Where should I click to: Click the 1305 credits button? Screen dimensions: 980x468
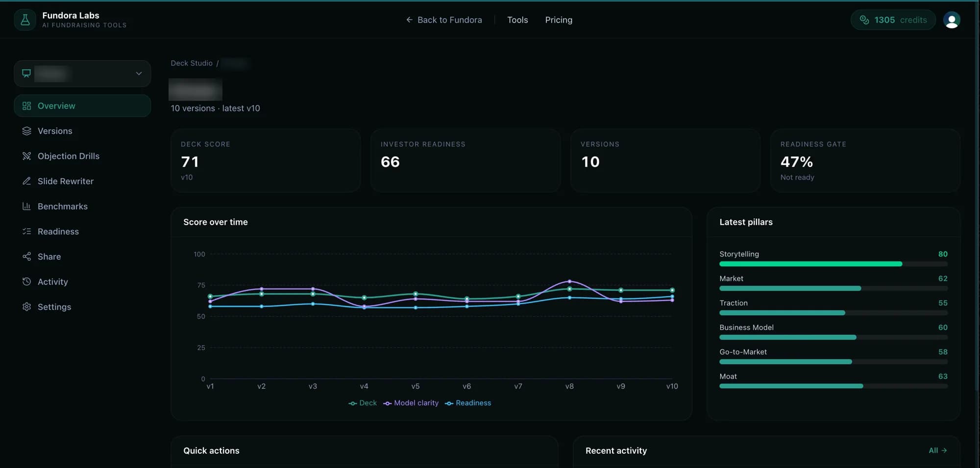[x=893, y=20]
